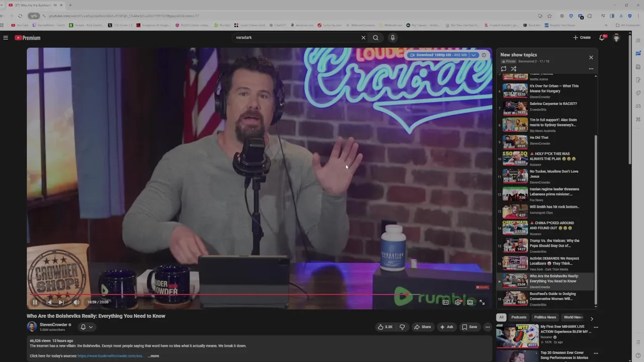
Task: Save the video with Save button
Action: tap(469, 327)
